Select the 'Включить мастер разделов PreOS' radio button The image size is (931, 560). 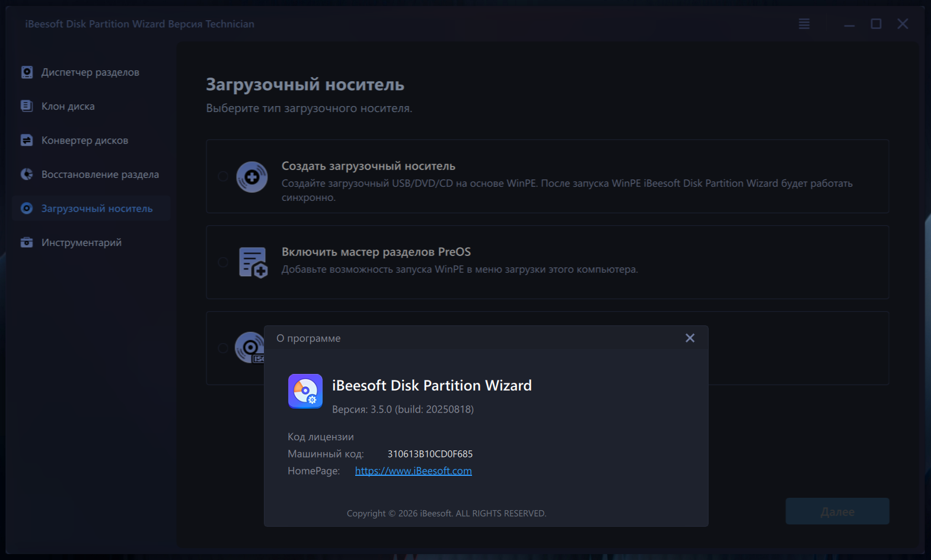(x=223, y=262)
